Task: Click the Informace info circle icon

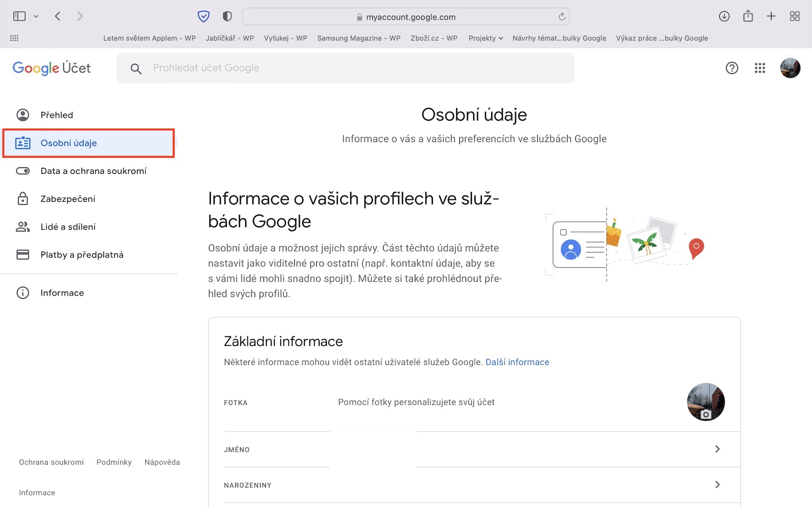Action: pyautogui.click(x=23, y=293)
